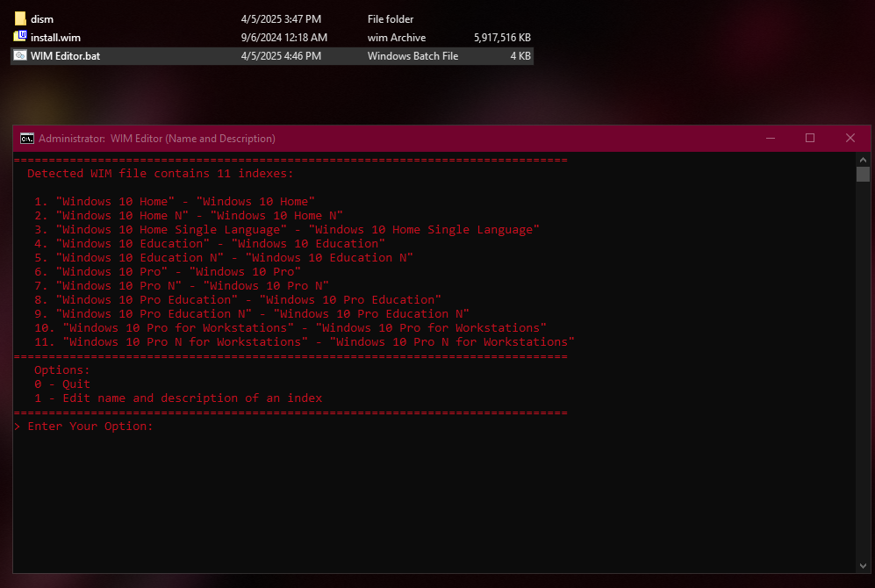
Task: Click the console window title text
Action: pos(157,139)
